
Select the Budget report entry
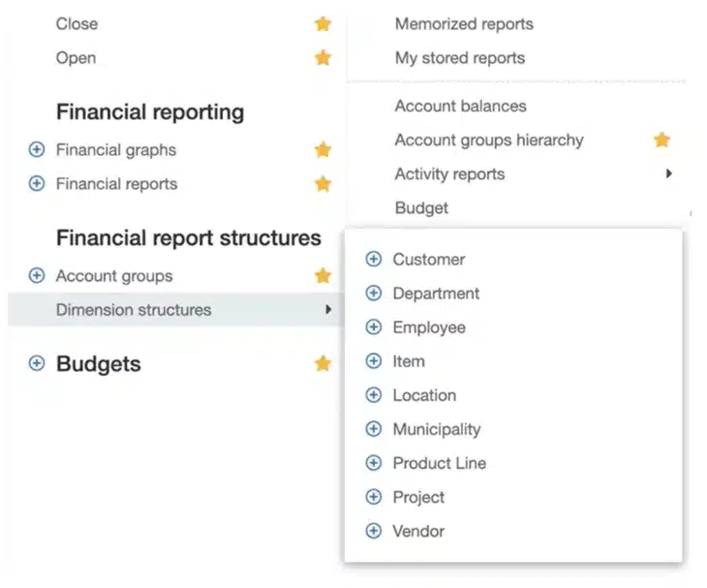[x=421, y=208]
